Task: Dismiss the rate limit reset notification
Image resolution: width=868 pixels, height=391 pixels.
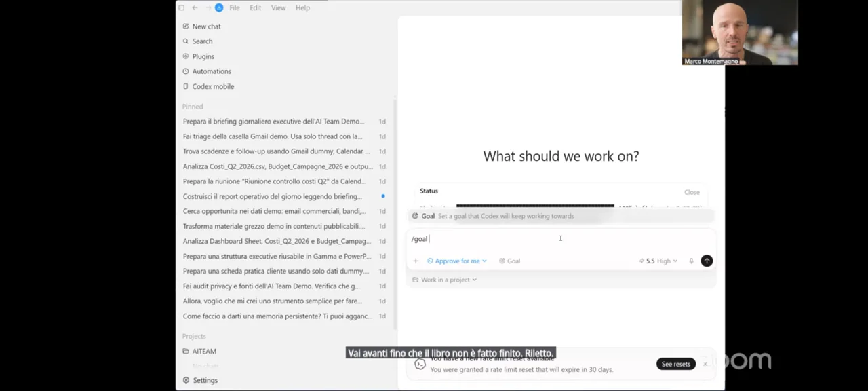Action: pos(705,364)
